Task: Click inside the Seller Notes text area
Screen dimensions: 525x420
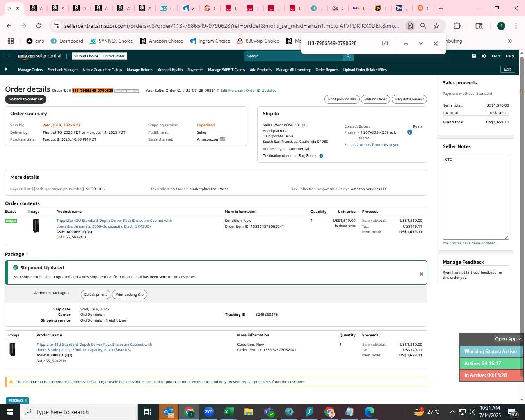Action: (x=476, y=197)
